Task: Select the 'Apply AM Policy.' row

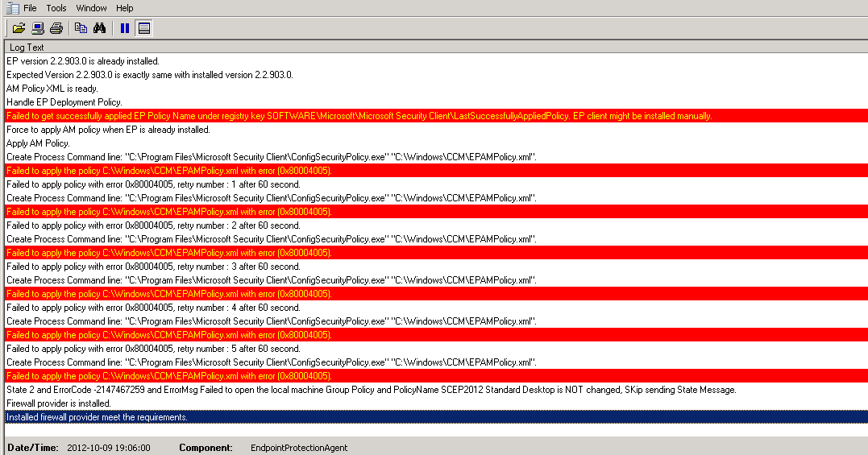Action: point(436,143)
